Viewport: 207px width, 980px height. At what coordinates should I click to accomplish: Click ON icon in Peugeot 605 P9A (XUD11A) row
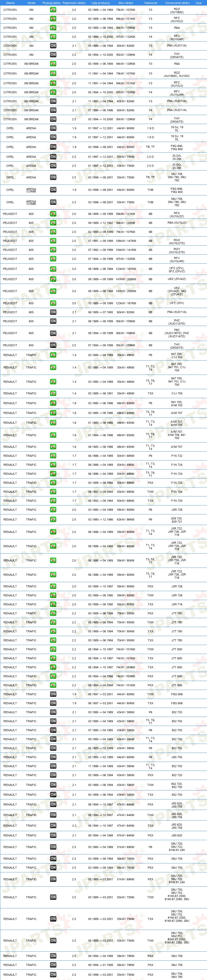tap(53, 312)
